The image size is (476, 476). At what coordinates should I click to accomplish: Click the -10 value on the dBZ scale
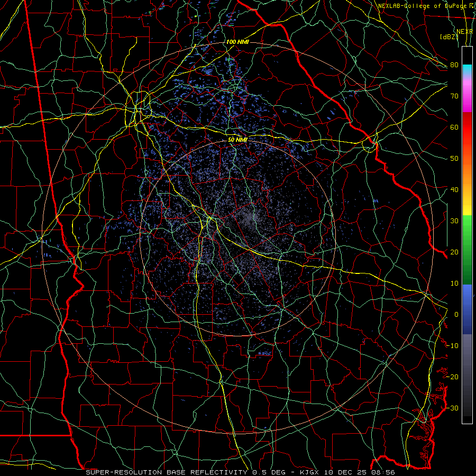click(452, 345)
